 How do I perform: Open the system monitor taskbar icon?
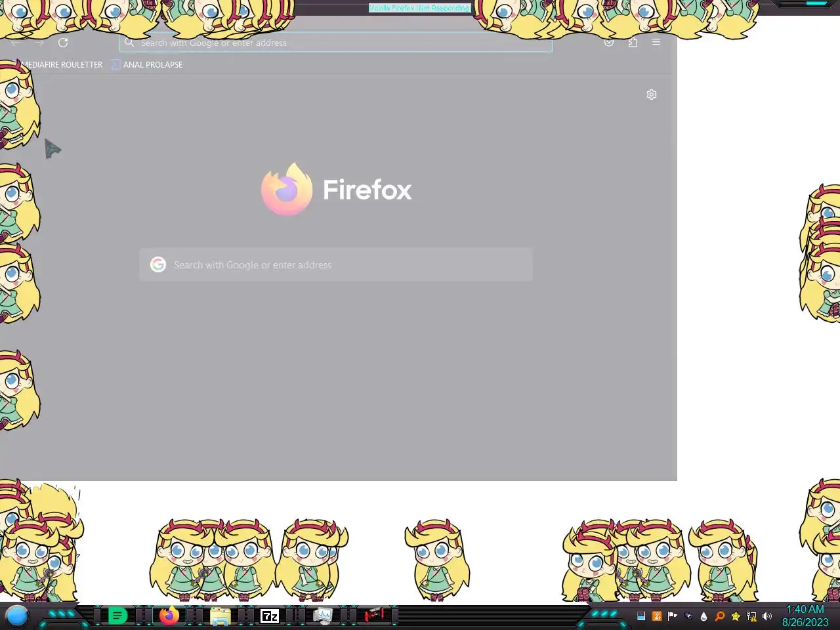pyautogui.click(x=322, y=616)
